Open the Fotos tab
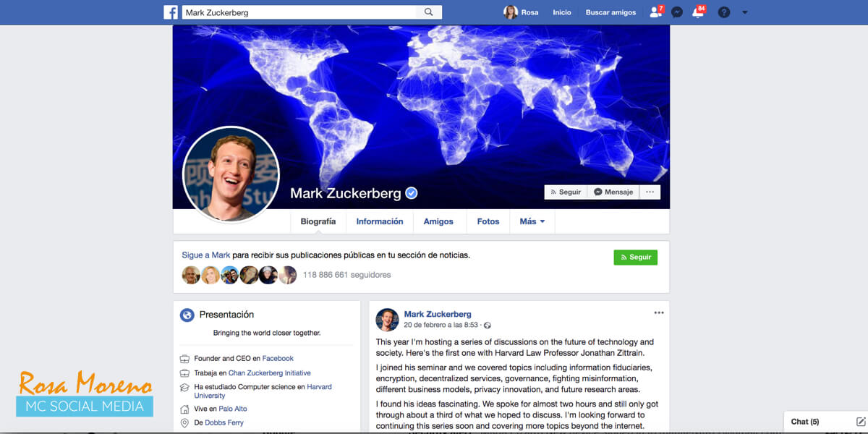The width and height of the screenshot is (868, 434). (488, 221)
